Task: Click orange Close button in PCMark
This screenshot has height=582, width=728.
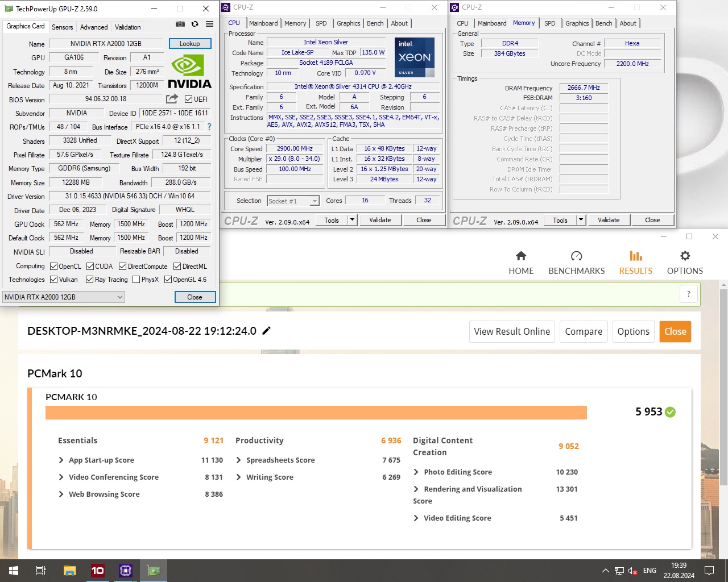Action: [675, 331]
